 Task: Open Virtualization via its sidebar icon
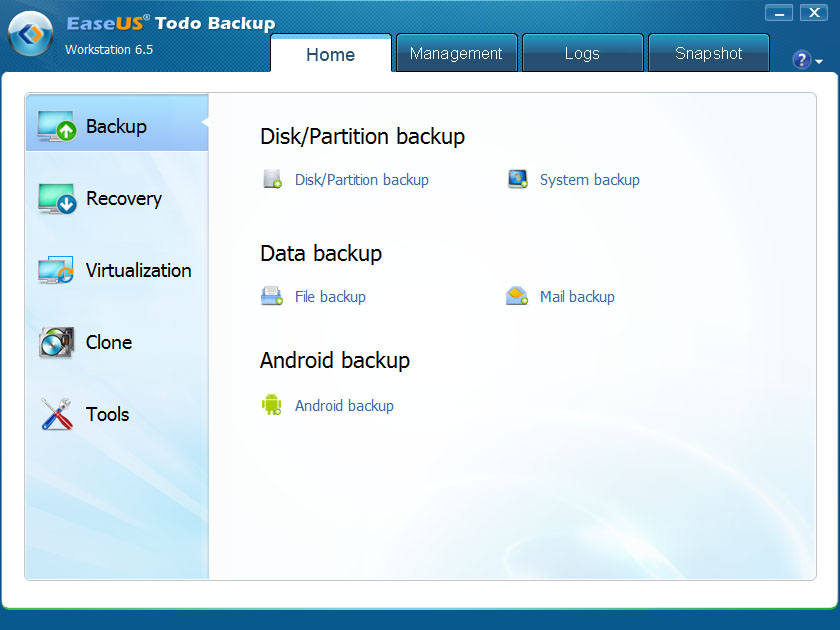click(56, 270)
